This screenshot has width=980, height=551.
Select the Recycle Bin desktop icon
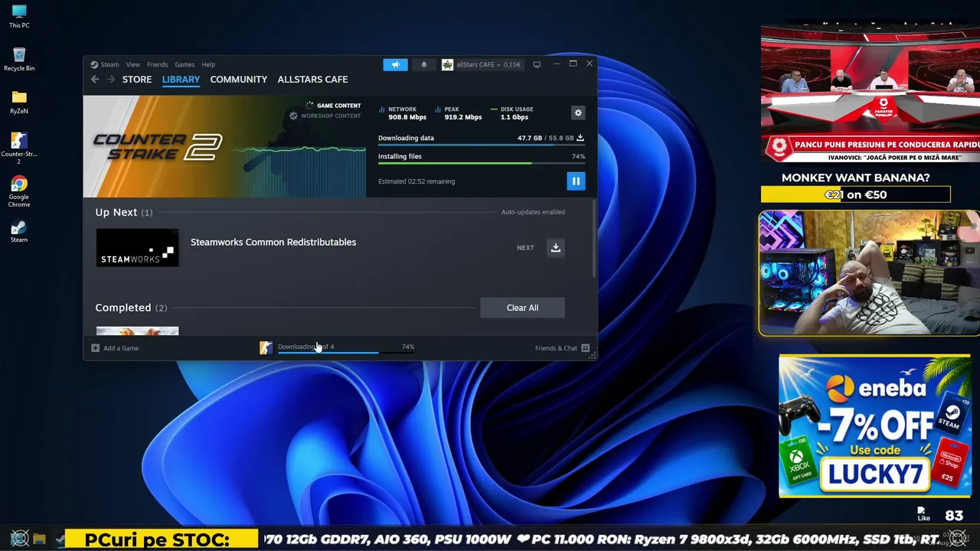(19, 60)
